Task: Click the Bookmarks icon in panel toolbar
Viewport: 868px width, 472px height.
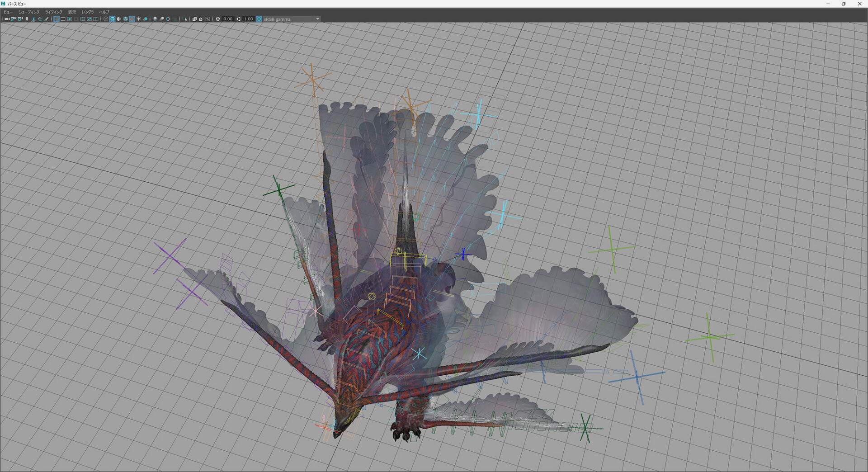Action: pyautogui.click(x=27, y=19)
